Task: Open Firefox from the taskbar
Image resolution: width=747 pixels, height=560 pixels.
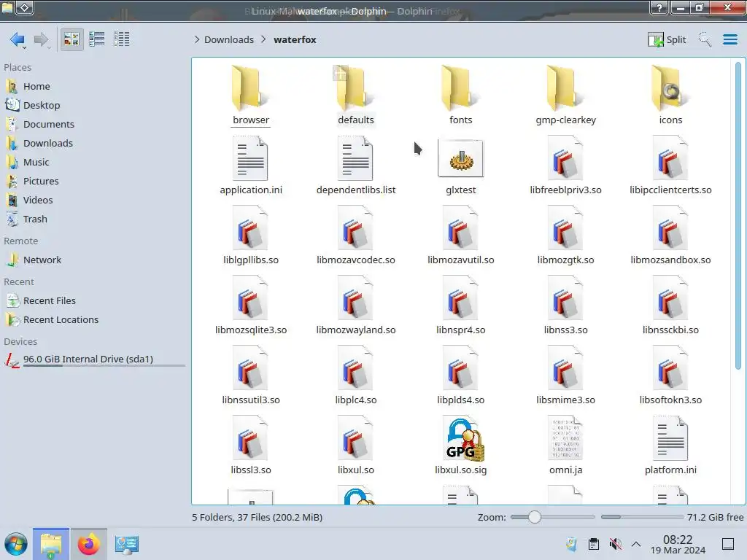Action: (x=88, y=544)
